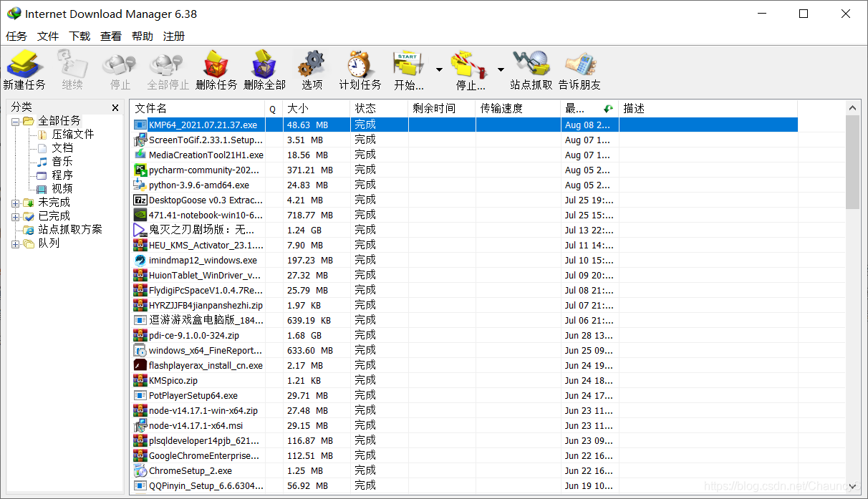Select 视频 category in tree

[x=62, y=189]
